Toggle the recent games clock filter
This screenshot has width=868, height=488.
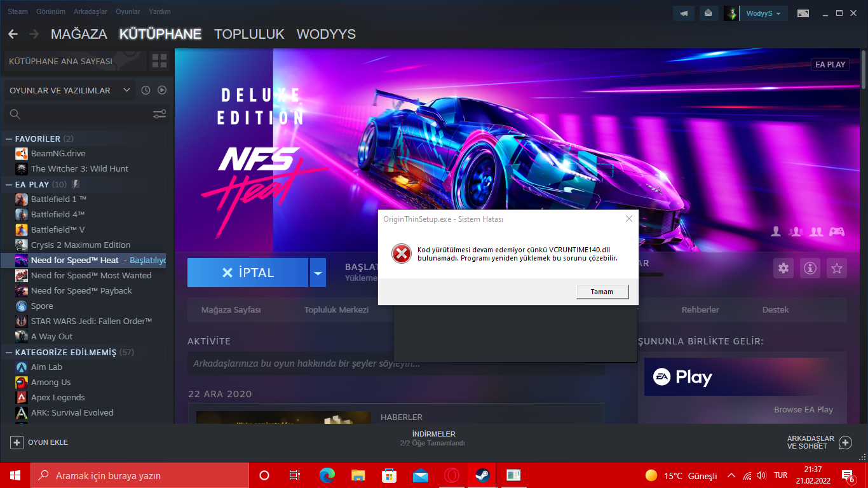[146, 90]
